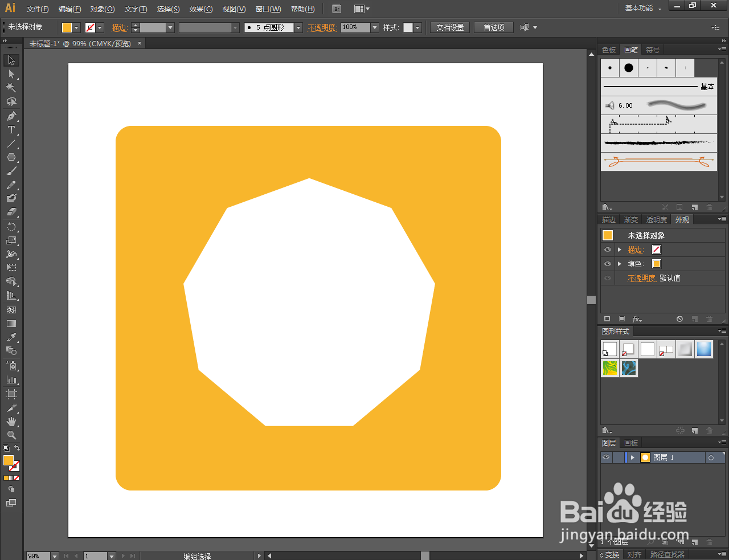Select the Column Graph tool
729x560 pixels.
[x=11, y=379]
